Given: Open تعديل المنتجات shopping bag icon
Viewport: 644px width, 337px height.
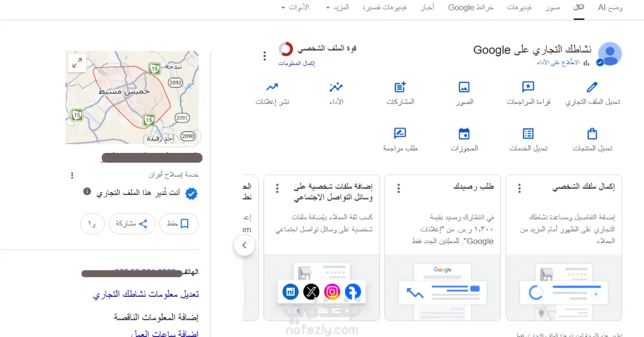Looking at the screenshot, I should pos(592,134).
